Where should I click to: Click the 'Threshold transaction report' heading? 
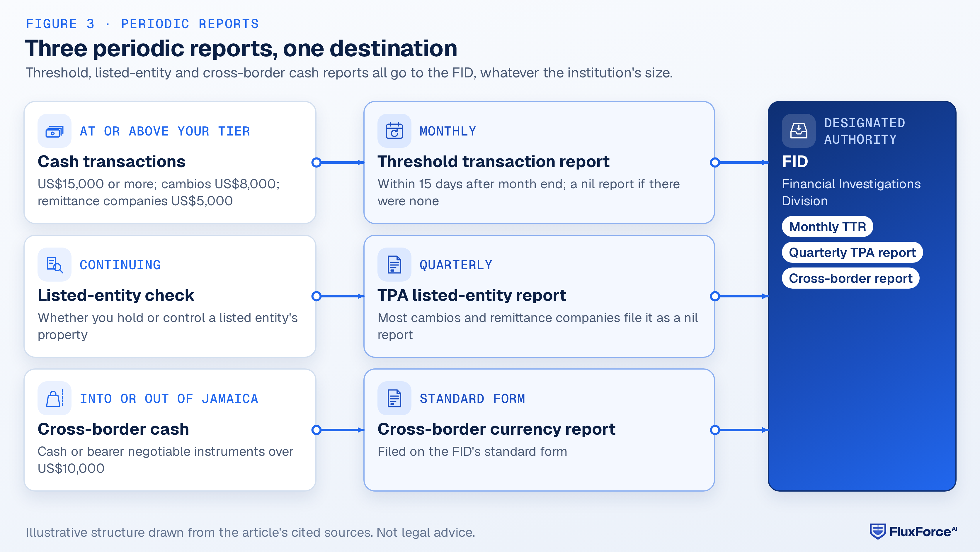(494, 162)
